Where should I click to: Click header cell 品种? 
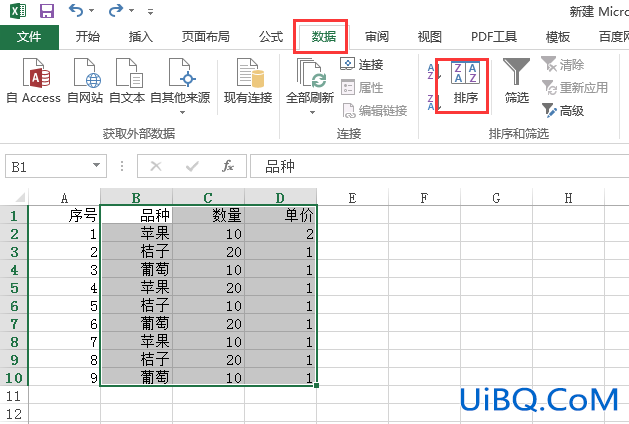(x=136, y=216)
